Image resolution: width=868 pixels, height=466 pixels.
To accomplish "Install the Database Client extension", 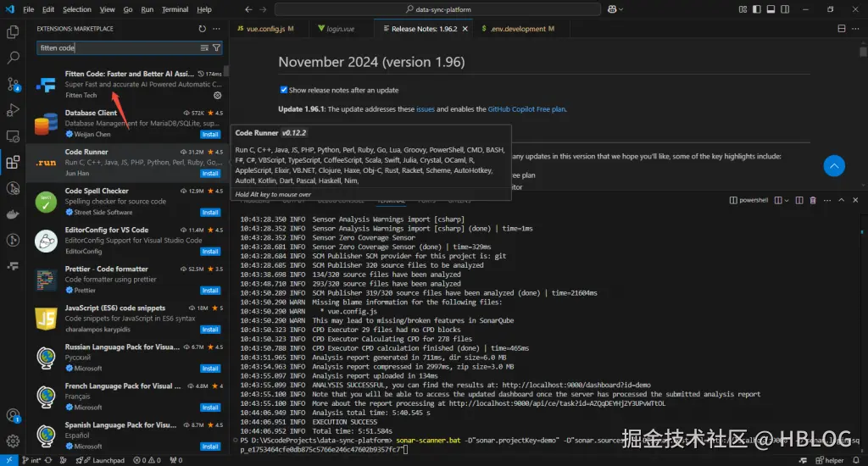I will tap(210, 135).
